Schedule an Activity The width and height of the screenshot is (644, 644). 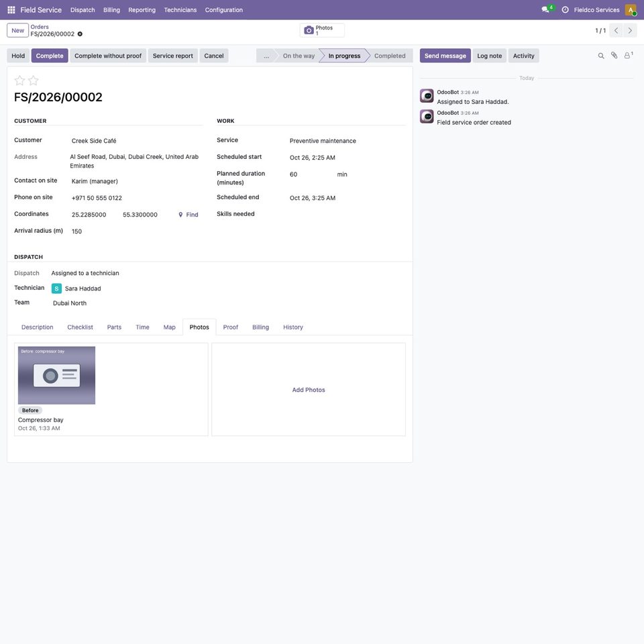pos(524,56)
